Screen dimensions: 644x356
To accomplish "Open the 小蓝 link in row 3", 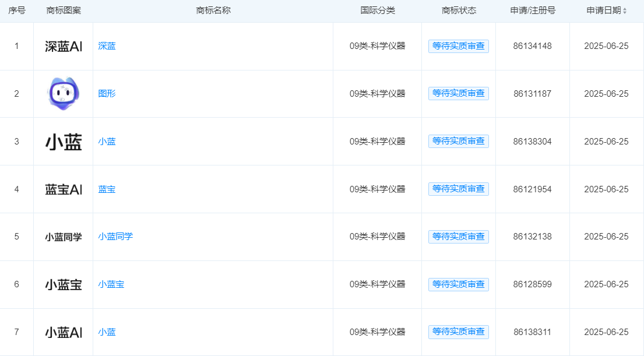I will 107,142.
